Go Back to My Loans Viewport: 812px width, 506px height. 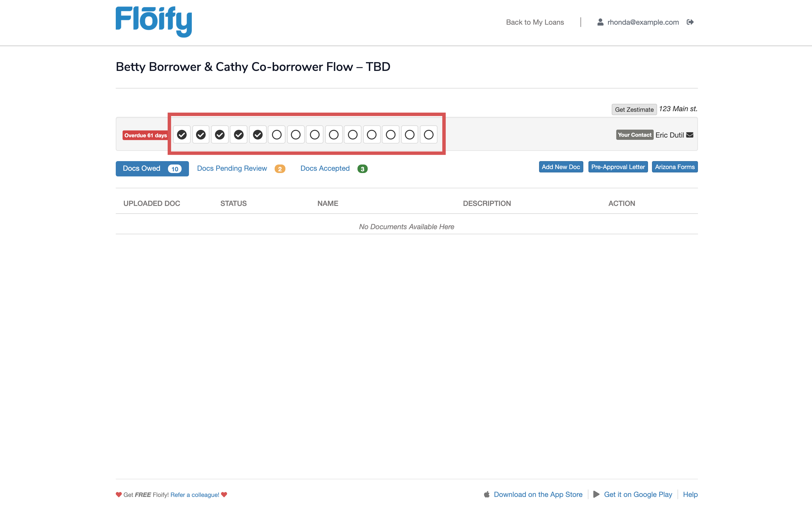[535, 22]
